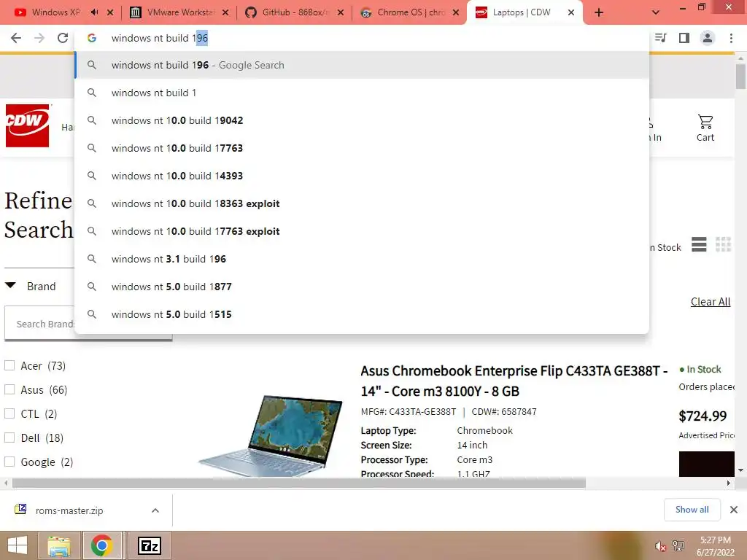Check the Asus brand checkbox
This screenshot has height=560, width=747.
9,389
